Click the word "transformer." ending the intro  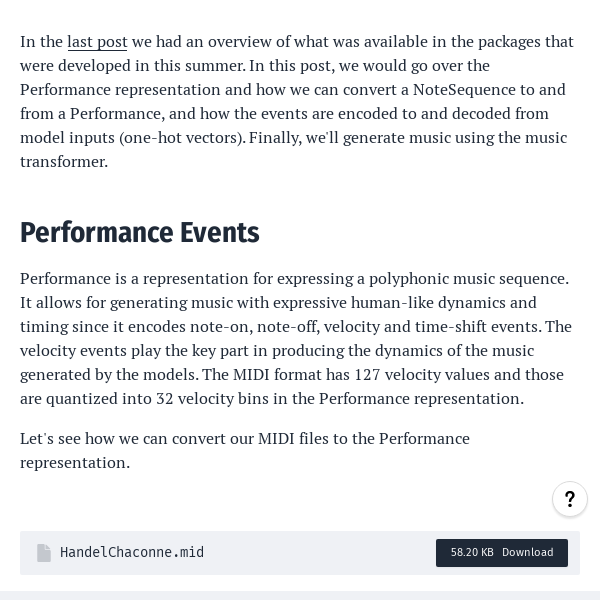coord(64,161)
